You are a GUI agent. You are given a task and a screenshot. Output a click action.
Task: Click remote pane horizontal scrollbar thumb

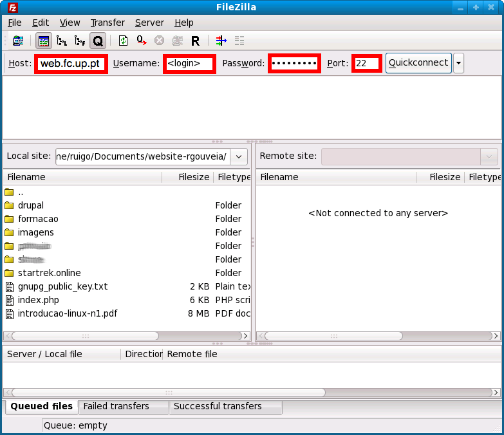point(333,336)
